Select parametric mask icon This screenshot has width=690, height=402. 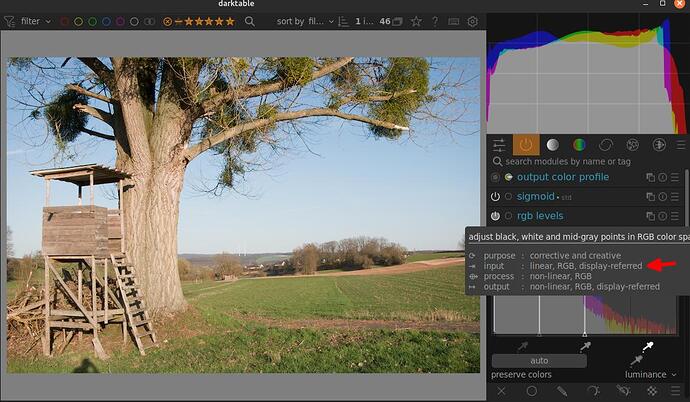pyautogui.click(x=593, y=391)
